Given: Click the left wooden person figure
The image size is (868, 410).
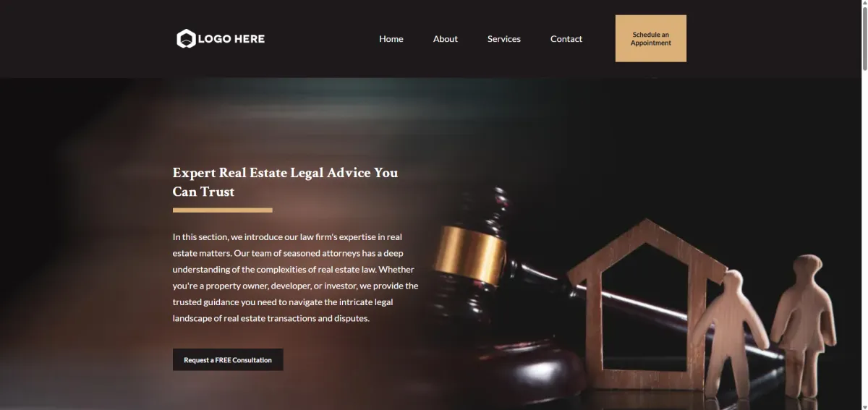Looking at the screenshot, I should [733, 334].
